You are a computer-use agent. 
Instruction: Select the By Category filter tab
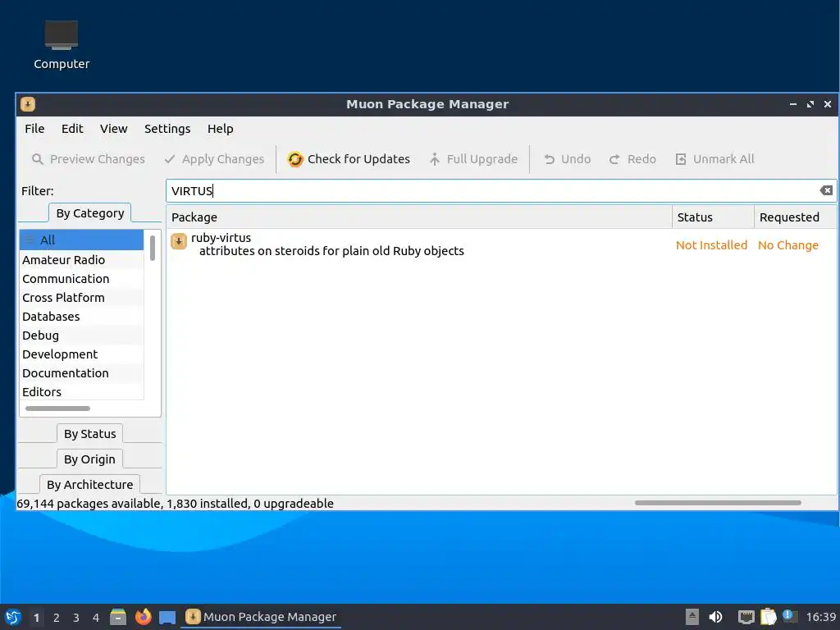click(90, 213)
